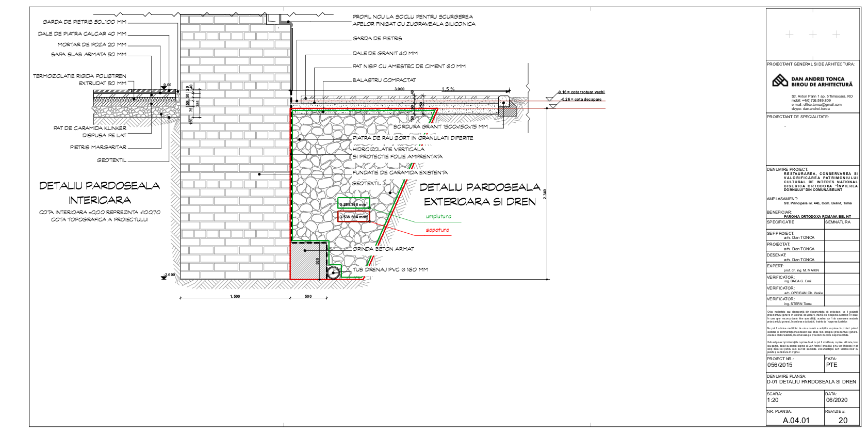Click the -2.600 elevation marker symbol
The image size is (868, 434).
tap(165, 277)
